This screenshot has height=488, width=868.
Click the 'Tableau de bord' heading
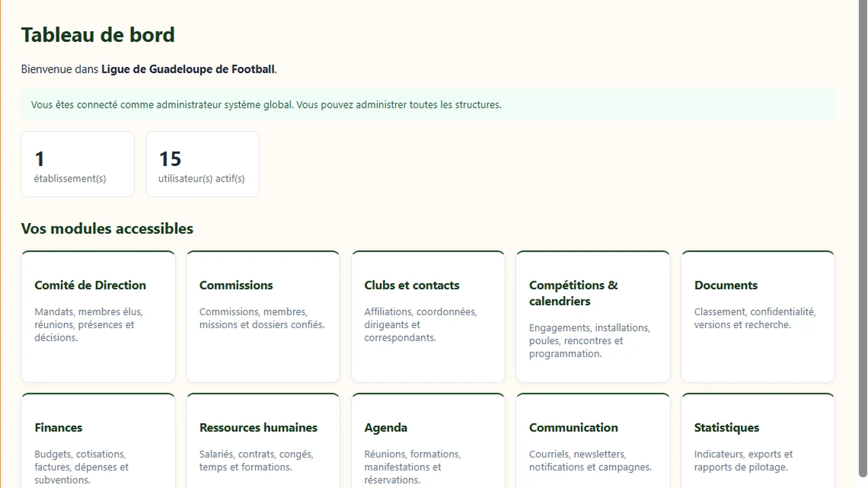click(x=98, y=35)
